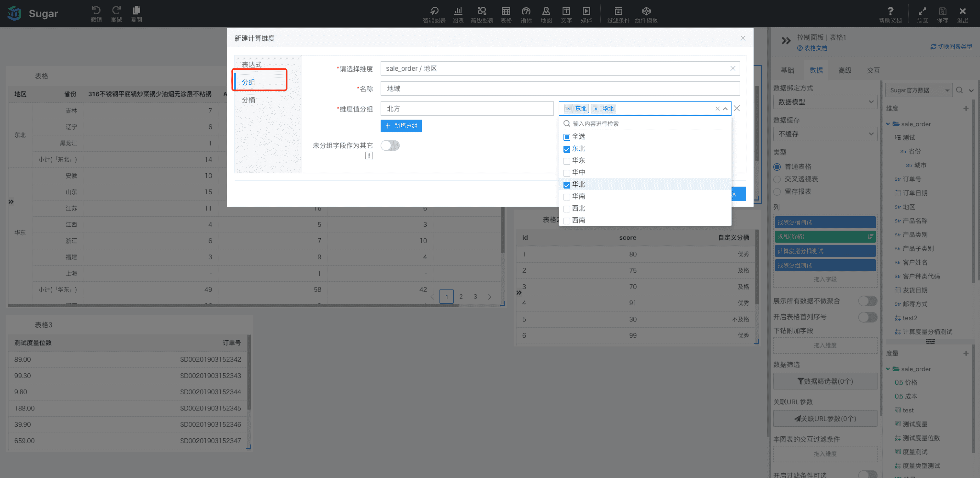This screenshot has height=478, width=980.
Task: Clear the selected dimension sale_order / 地区
Action: 733,68
